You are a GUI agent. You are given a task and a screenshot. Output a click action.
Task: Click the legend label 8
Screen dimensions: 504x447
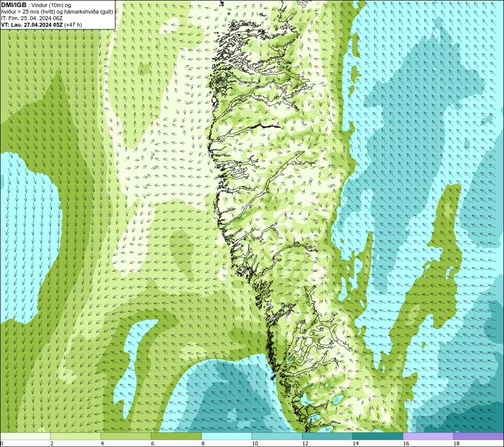click(x=203, y=444)
